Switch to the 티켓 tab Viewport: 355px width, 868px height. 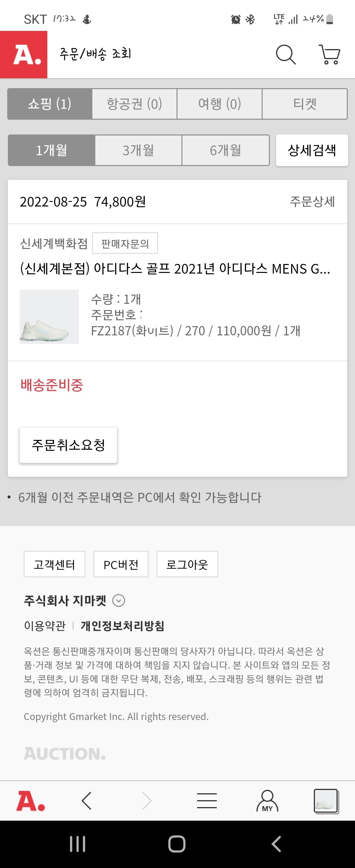click(304, 104)
